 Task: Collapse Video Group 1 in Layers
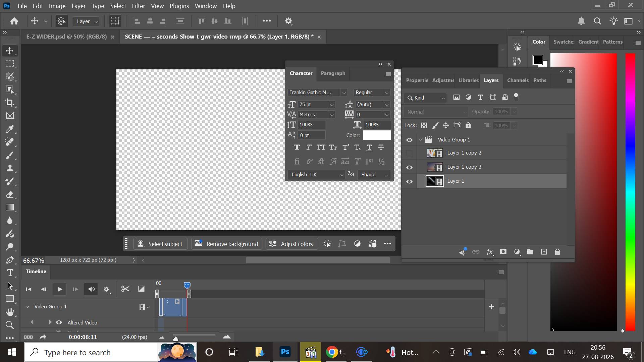(421, 140)
